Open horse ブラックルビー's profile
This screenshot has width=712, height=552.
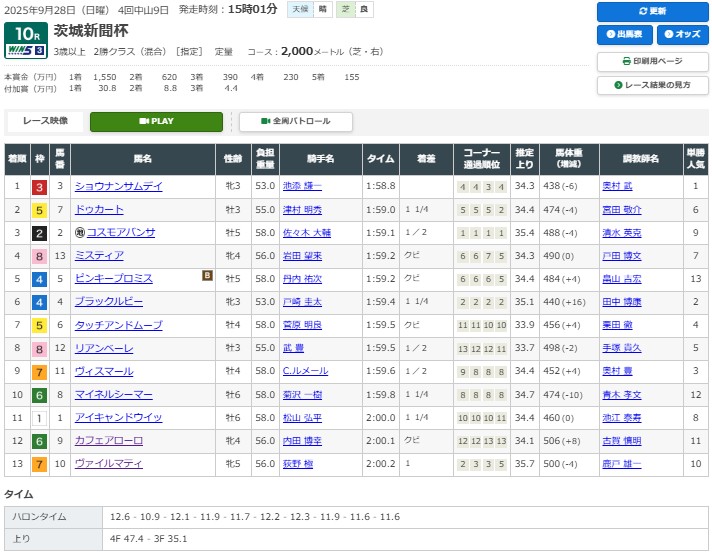click(x=108, y=302)
